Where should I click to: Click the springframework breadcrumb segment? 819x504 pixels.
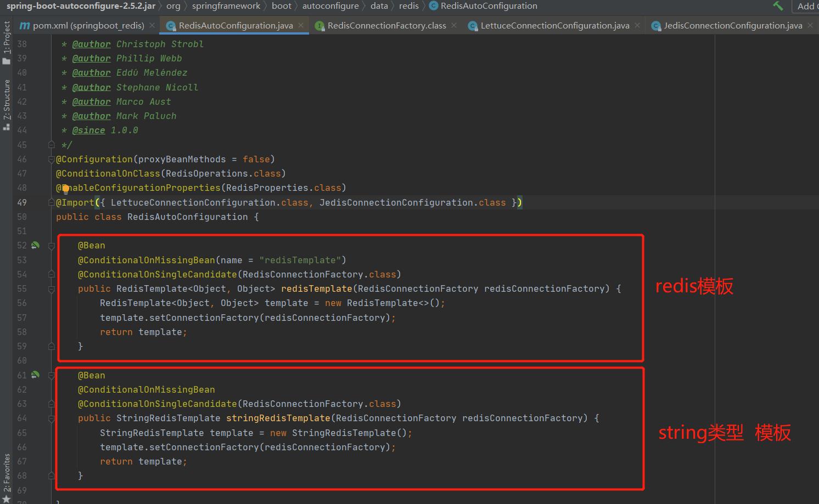click(226, 6)
